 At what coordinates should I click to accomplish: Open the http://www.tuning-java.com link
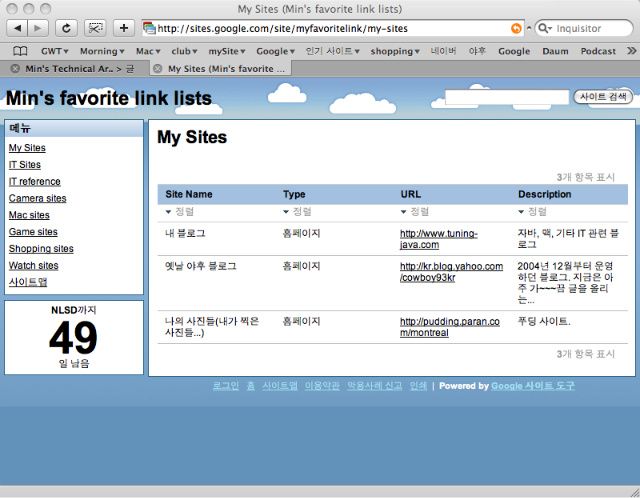(439, 239)
